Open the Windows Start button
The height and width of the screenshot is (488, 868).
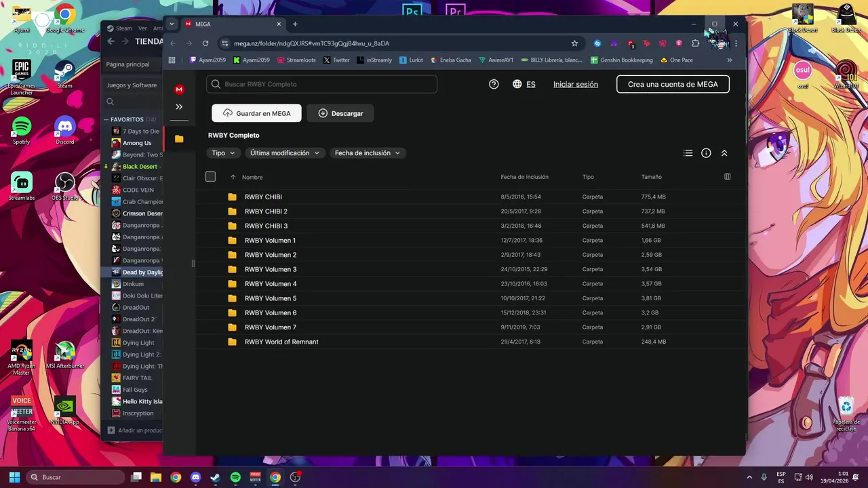pyautogui.click(x=14, y=477)
